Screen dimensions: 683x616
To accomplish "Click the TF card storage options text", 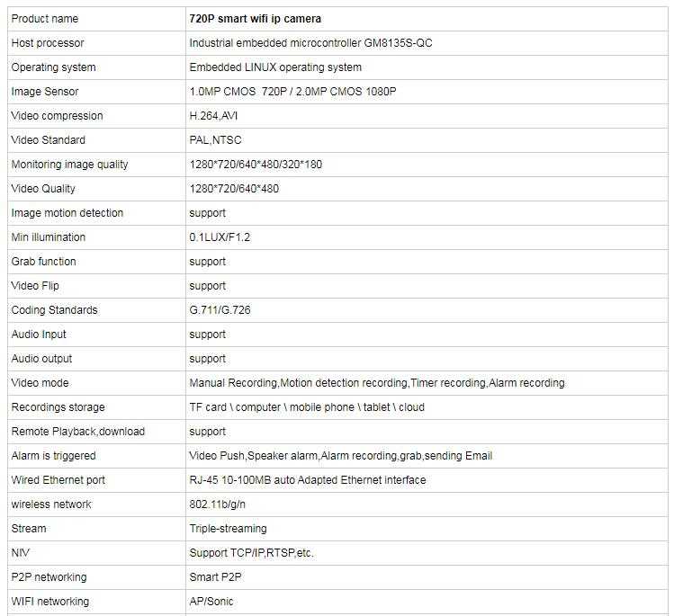I will [307, 407].
